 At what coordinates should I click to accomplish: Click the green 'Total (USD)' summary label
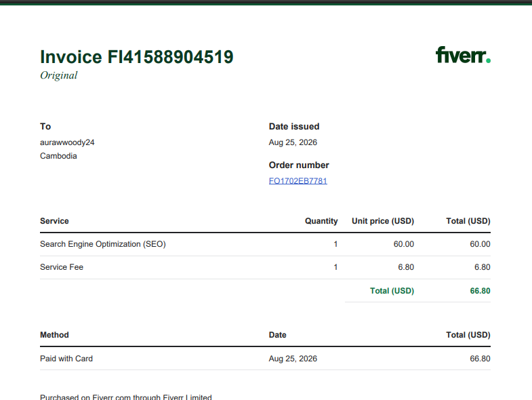(x=392, y=291)
